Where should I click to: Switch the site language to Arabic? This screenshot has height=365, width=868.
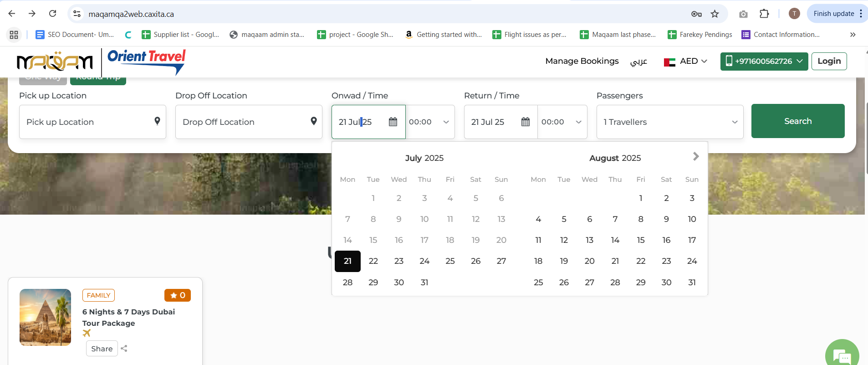(638, 62)
